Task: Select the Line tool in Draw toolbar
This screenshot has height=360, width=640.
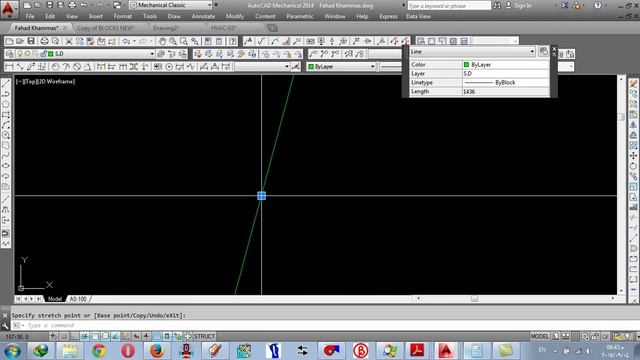Action: pos(6,84)
